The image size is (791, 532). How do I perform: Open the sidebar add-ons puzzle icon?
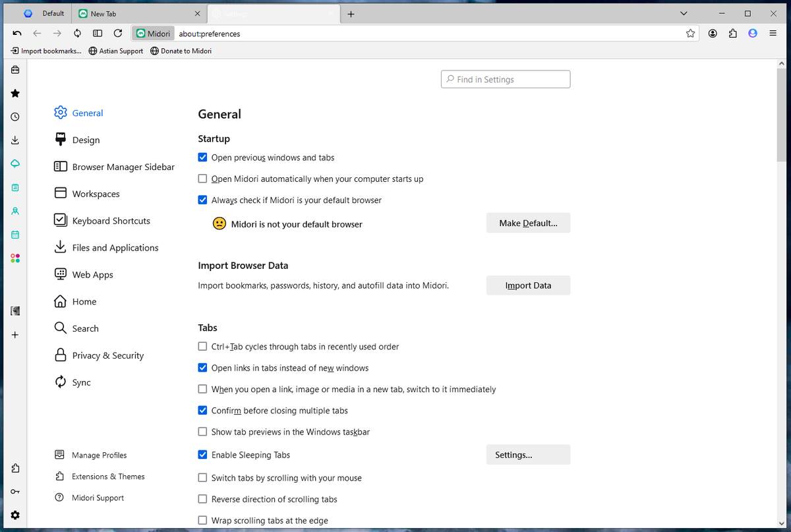(x=15, y=468)
